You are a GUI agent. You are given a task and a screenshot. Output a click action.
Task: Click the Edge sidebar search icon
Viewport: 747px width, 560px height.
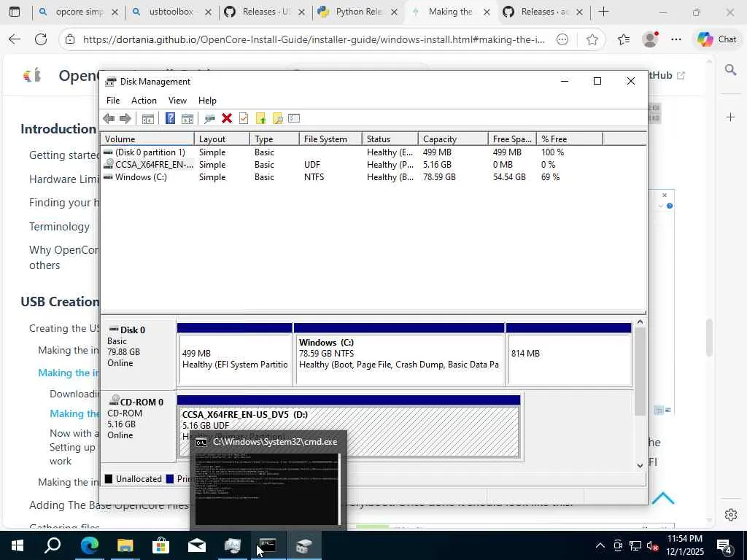click(x=730, y=71)
